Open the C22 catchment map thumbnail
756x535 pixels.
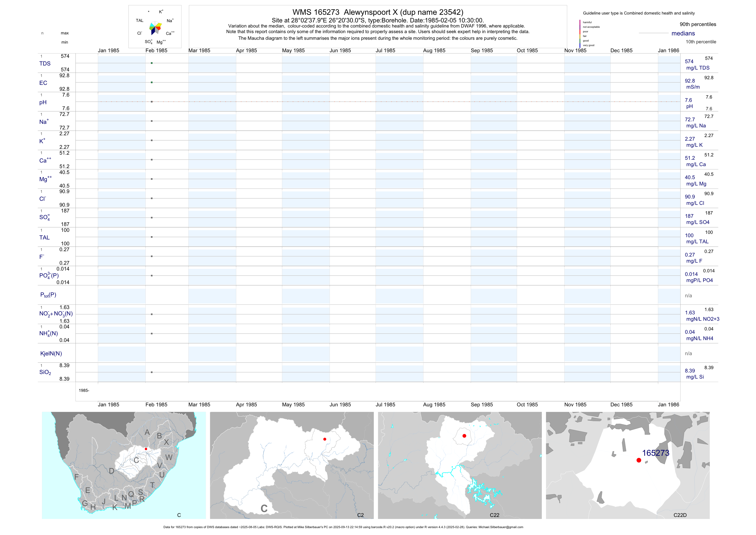click(459, 465)
